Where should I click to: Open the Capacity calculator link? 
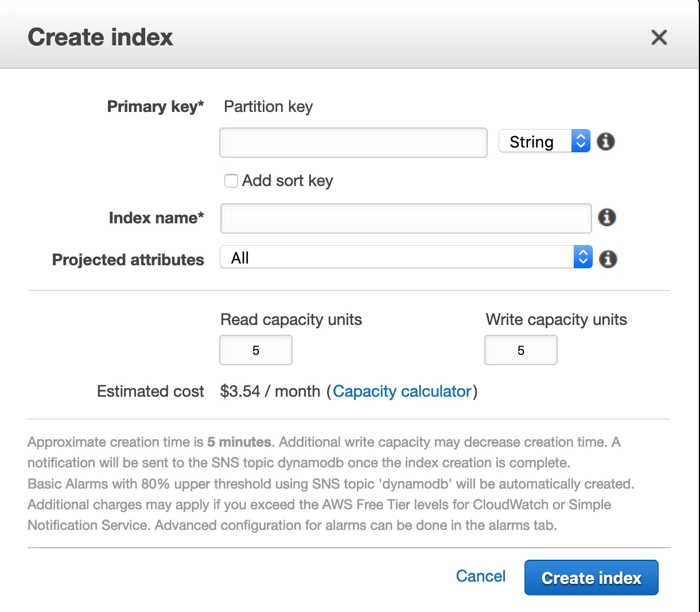point(402,392)
